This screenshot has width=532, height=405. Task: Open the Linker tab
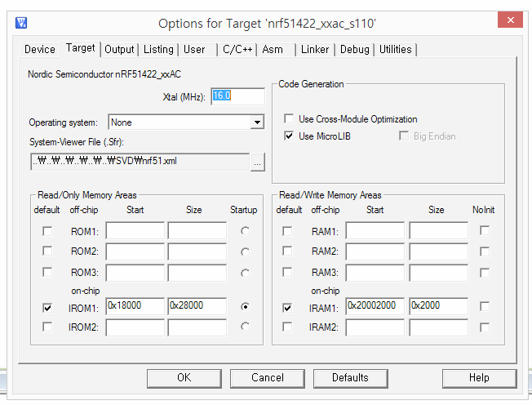315,50
